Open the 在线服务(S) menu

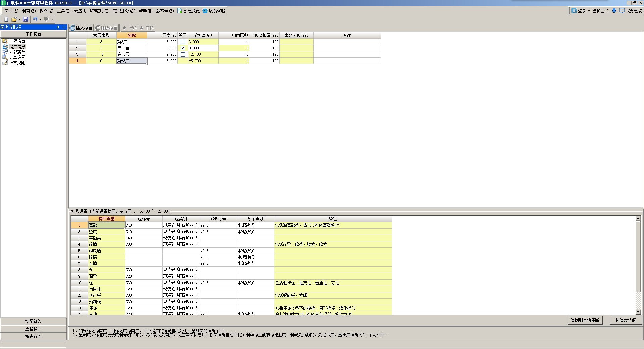[124, 11]
